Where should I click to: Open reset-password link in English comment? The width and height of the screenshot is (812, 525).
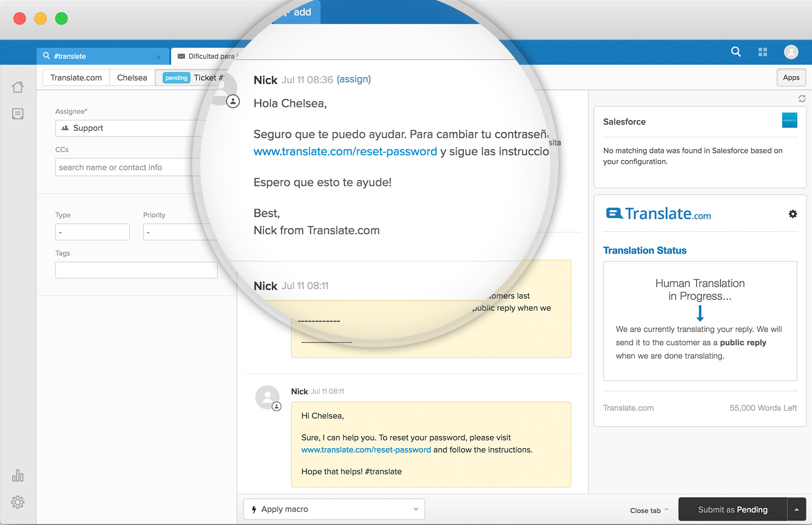(366, 450)
